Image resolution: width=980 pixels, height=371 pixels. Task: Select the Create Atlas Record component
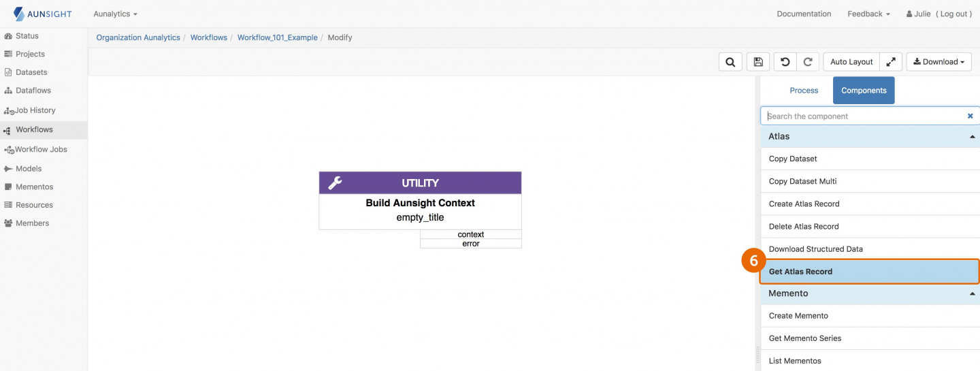click(x=870, y=204)
